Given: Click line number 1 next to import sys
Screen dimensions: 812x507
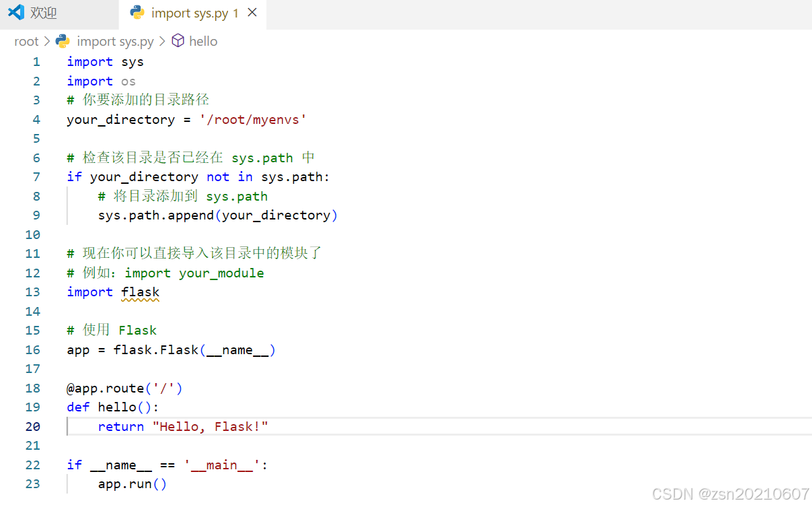Looking at the screenshot, I should 36,61.
